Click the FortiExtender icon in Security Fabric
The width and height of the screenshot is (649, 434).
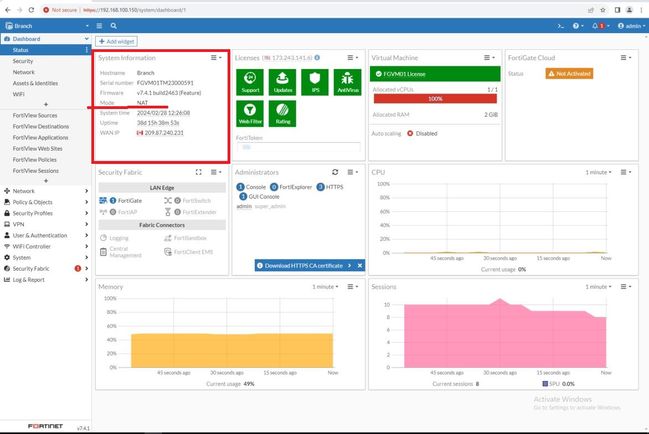(x=168, y=212)
